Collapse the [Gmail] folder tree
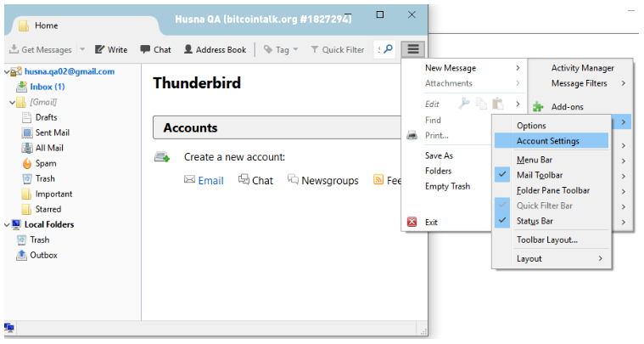 tap(13, 102)
